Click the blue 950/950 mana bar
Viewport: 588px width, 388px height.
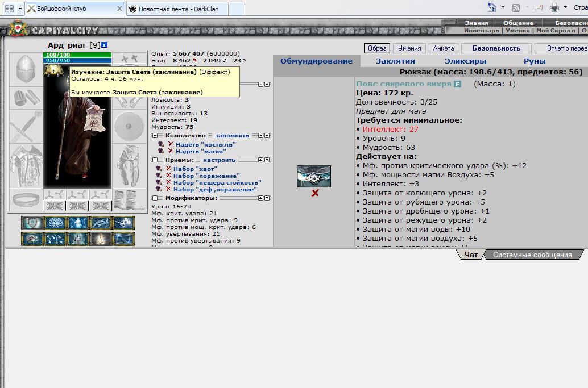click(x=78, y=60)
